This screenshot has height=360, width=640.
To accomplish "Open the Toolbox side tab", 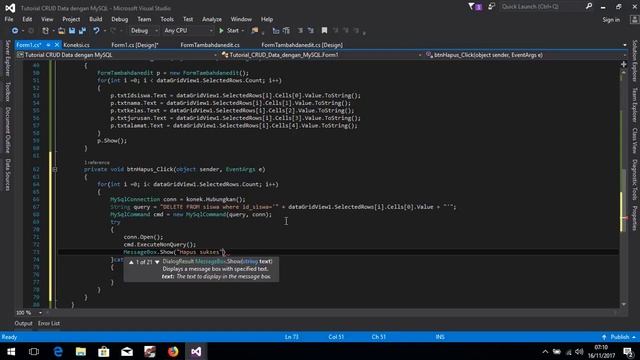I will [7, 91].
